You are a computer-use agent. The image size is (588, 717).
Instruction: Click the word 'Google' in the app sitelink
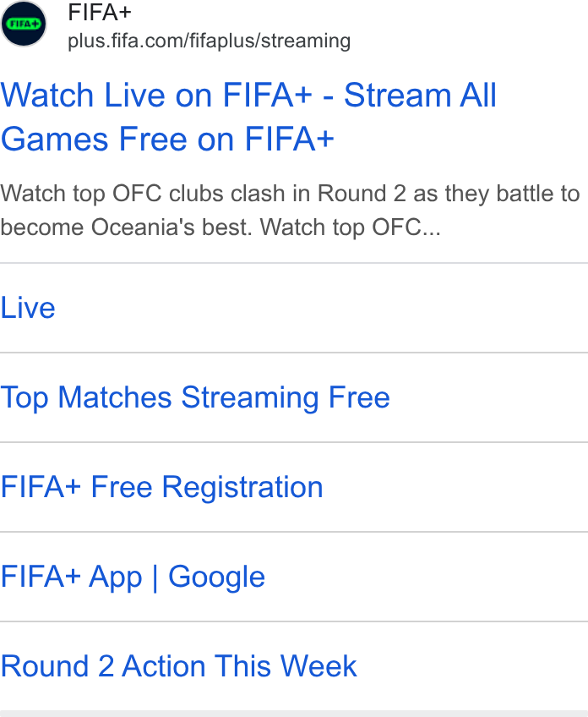pyautogui.click(x=216, y=577)
